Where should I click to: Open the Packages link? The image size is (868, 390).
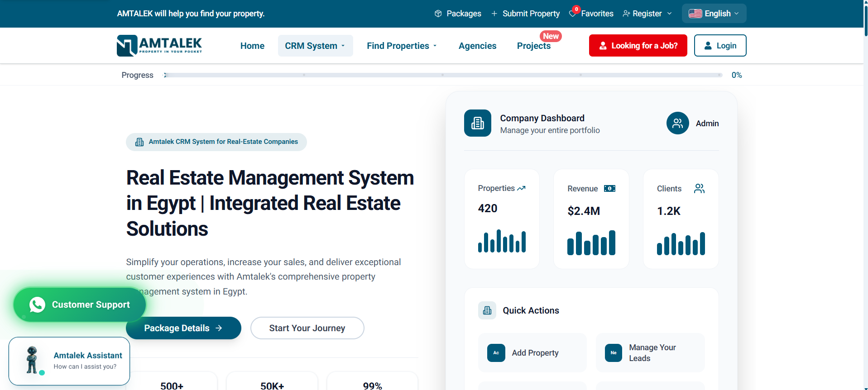click(458, 14)
